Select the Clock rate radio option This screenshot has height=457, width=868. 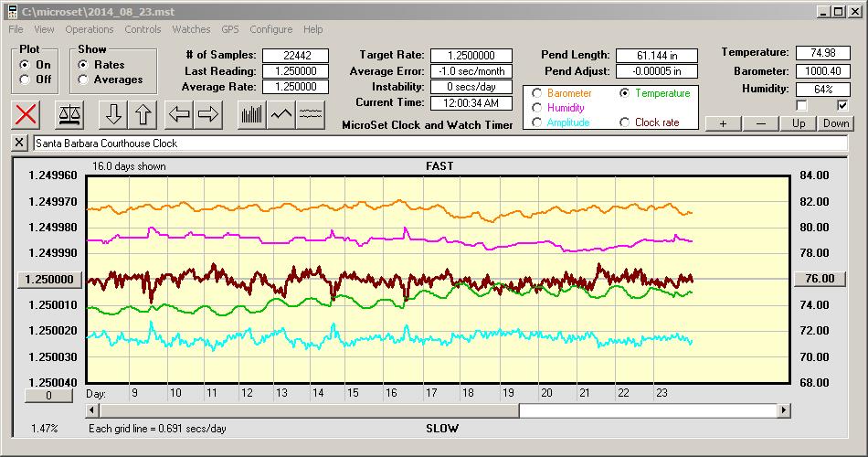click(x=624, y=122)
